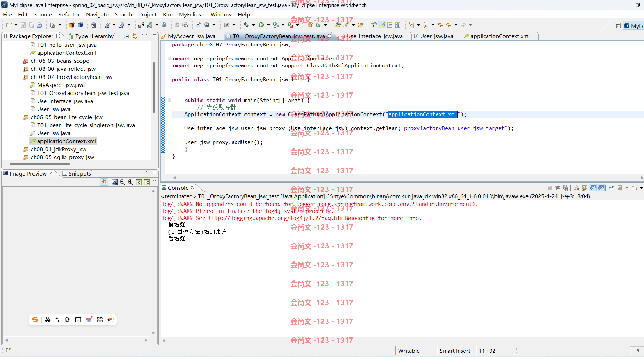This screenshot has height=357, width=644.
Task: Close the T01_OroxyFactoryBean_jsw_test.java tab
Action: point(329,36)
